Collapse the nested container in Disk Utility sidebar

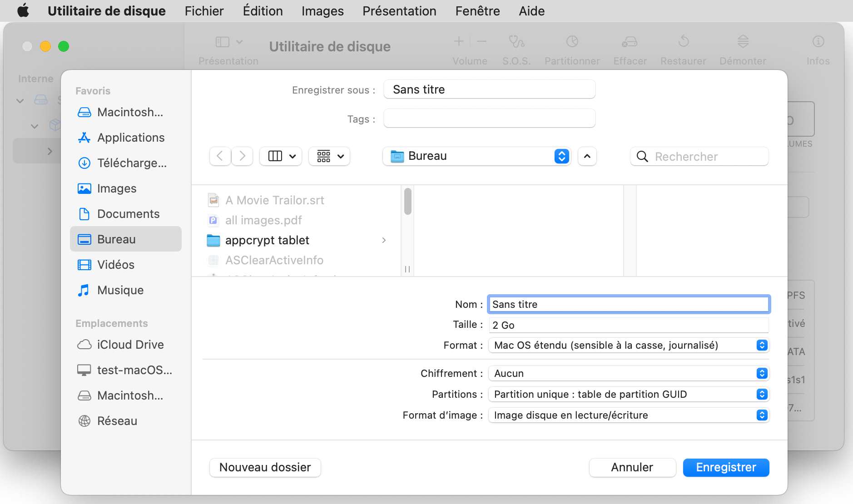pos(35,126)
